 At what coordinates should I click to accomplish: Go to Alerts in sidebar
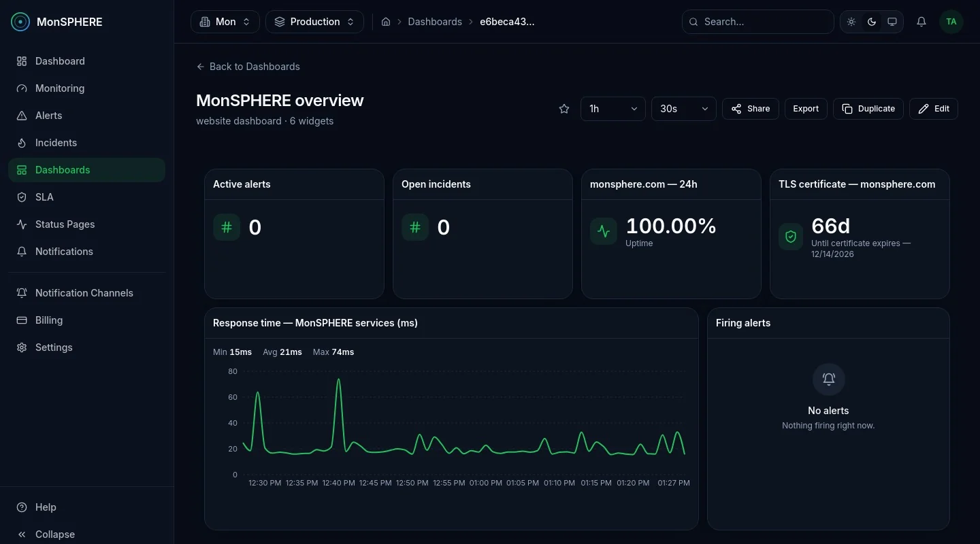click(x=86, y=116)
